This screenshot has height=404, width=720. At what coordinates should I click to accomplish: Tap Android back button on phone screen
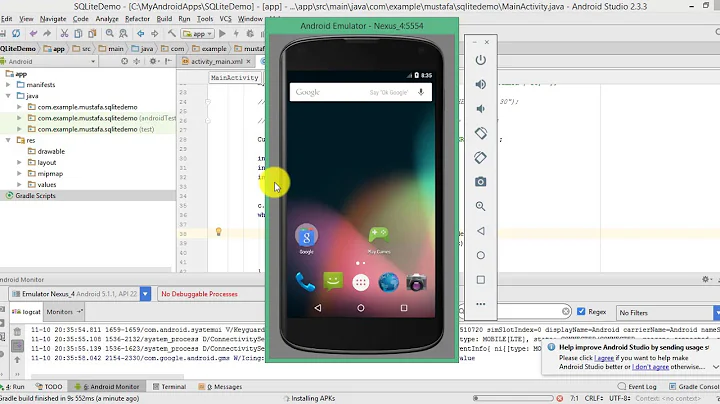tap(318, 308)
